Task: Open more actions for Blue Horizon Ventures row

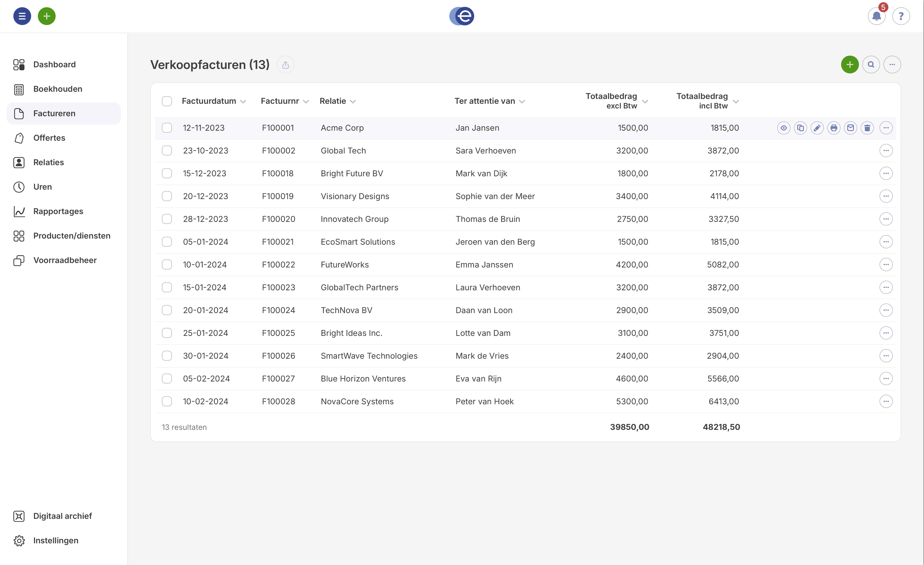Action: click(886, 379)
